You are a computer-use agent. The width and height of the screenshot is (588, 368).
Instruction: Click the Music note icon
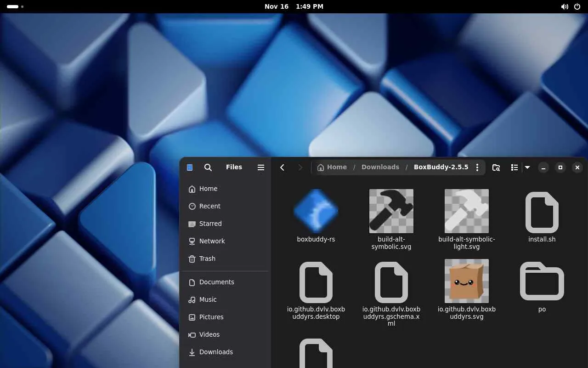[x=192, y=300]
